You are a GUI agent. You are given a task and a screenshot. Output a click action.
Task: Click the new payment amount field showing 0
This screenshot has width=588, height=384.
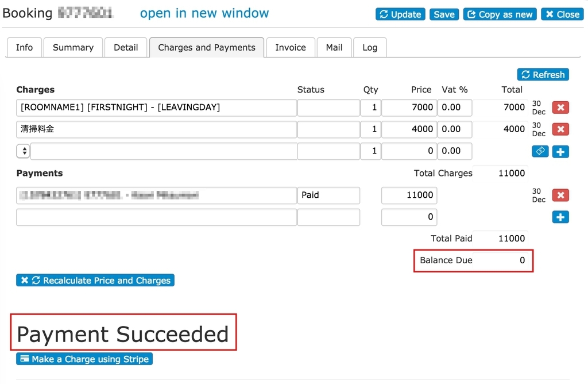point(409,217)
